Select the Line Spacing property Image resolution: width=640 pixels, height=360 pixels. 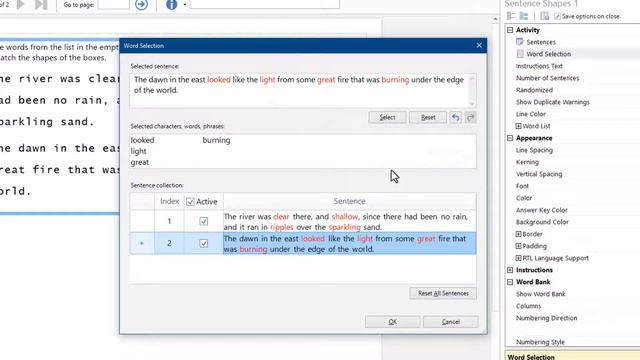[x=534, y=150]
